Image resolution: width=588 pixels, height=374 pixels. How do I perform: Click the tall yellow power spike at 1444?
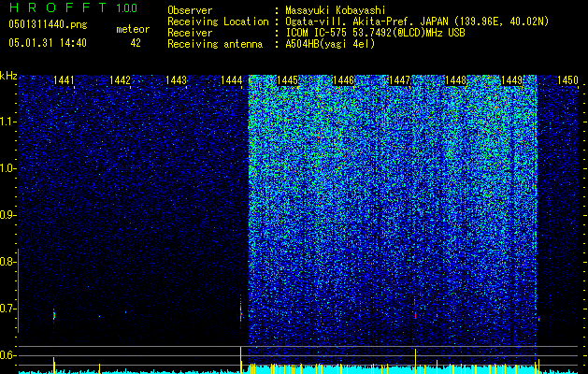[240, 359]
